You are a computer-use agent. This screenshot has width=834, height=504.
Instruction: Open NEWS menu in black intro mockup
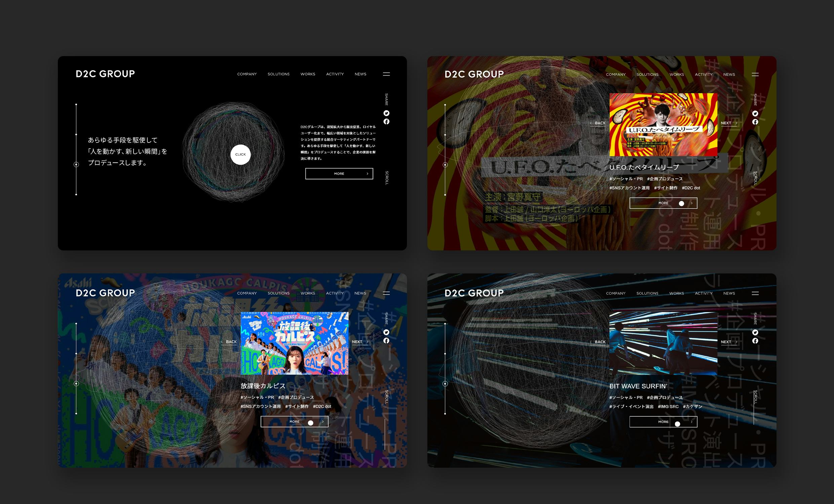coord(361,74)
